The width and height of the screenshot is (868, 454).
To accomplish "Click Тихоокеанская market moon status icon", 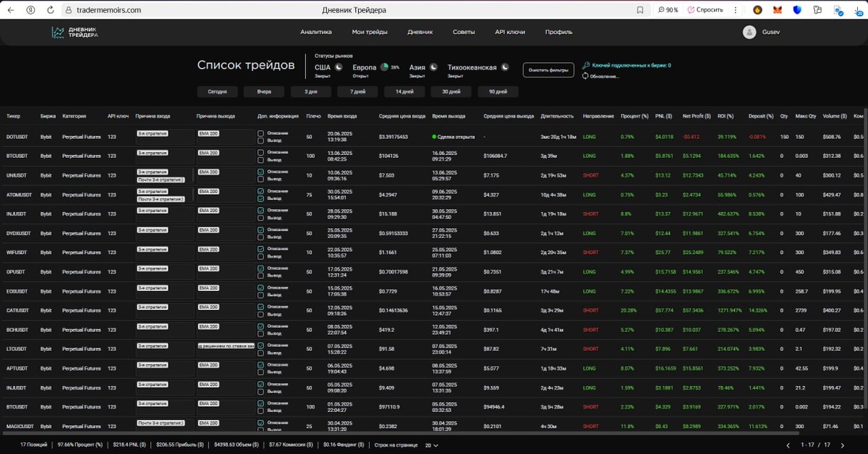I will click(505, 67).
